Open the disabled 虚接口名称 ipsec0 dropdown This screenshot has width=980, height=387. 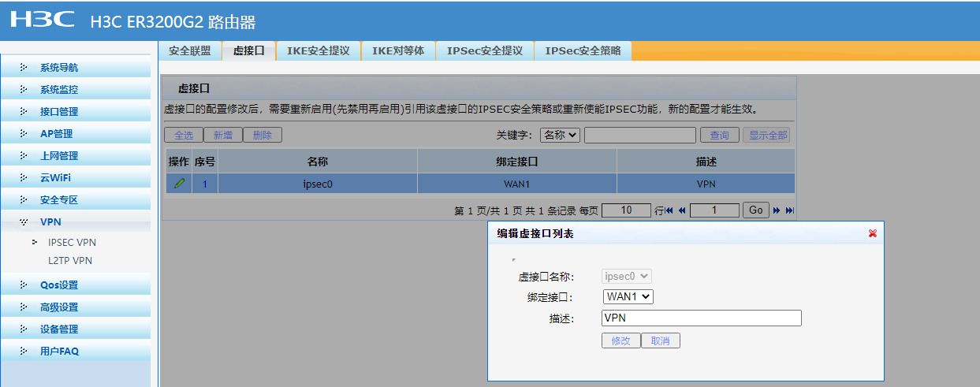627,276
